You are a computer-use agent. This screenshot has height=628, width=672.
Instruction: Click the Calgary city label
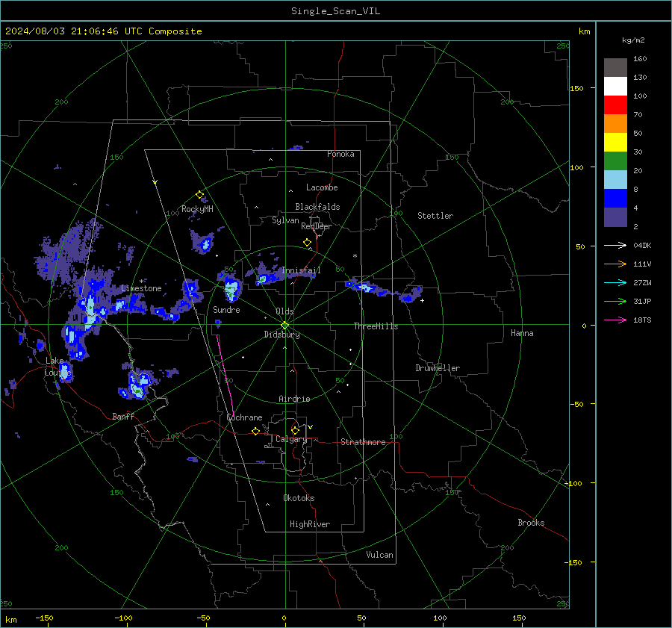pyautogui.click(x=291, y=439)
